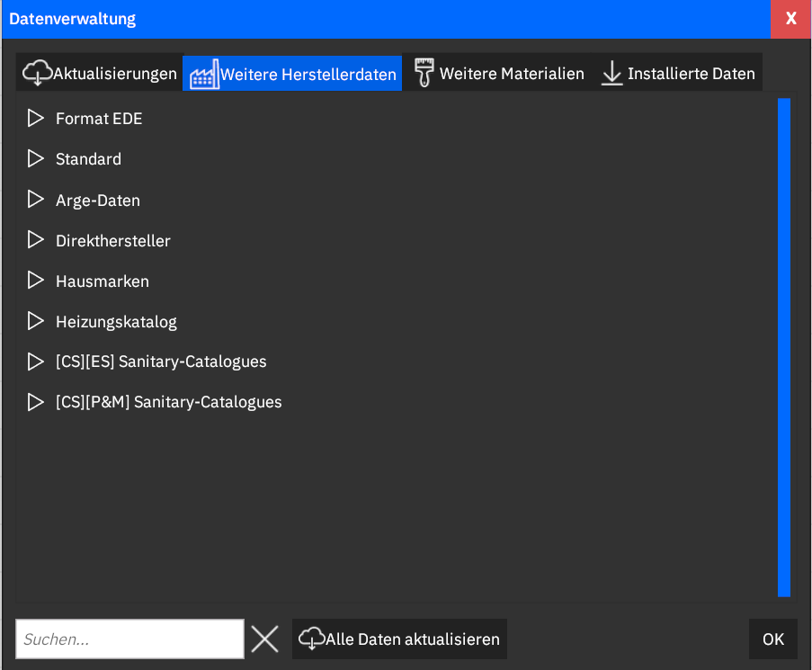
Task: Select the Weitere Herstellerdaten tab
Action: point(292,73)
